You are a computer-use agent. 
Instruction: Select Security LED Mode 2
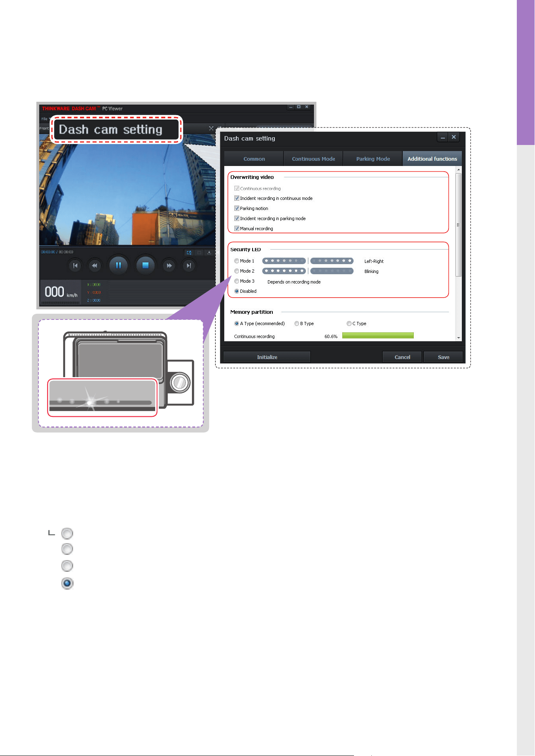tap(237, 271)
